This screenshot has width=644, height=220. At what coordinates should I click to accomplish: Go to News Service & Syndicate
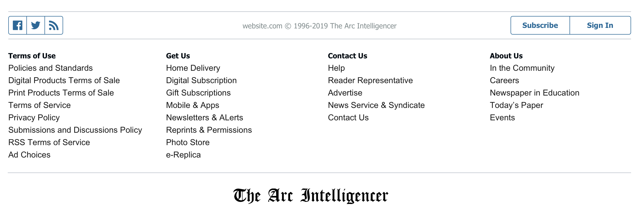point(376,105)
